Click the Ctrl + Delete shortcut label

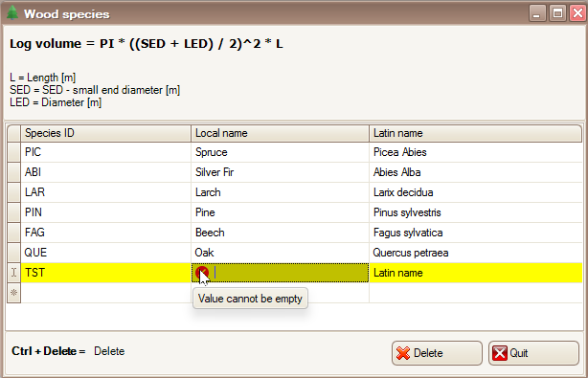[49, 351]
